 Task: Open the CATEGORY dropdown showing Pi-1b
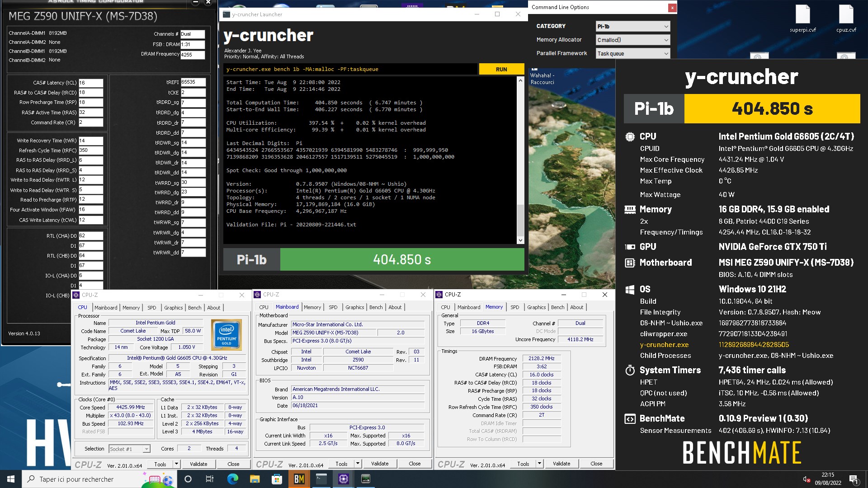point(632,27)
